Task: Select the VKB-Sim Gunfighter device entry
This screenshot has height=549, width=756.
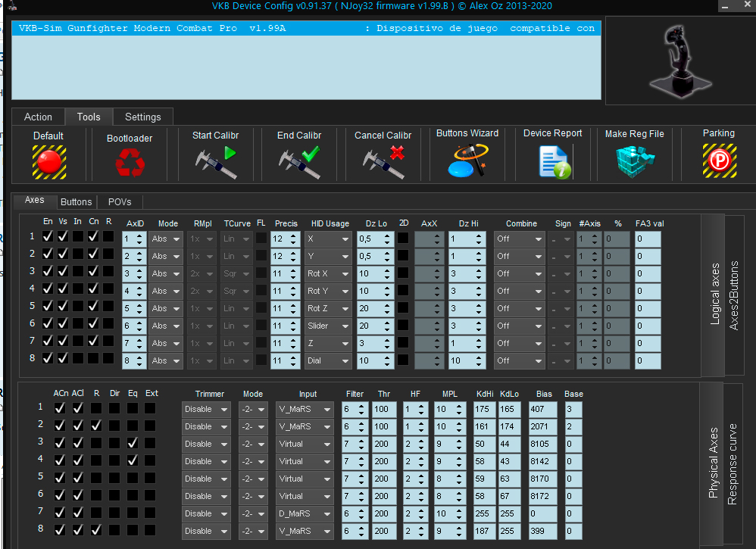Action: coord(306,29)
